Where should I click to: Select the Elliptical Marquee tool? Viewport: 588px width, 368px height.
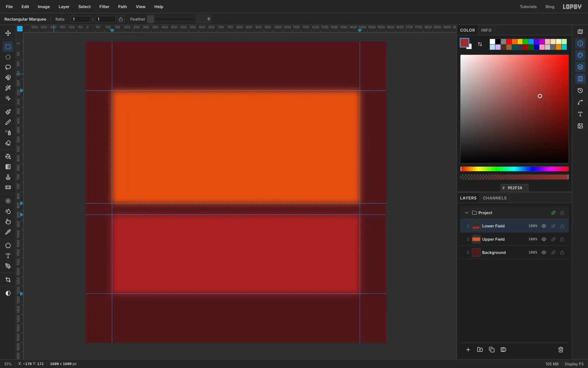8,57
